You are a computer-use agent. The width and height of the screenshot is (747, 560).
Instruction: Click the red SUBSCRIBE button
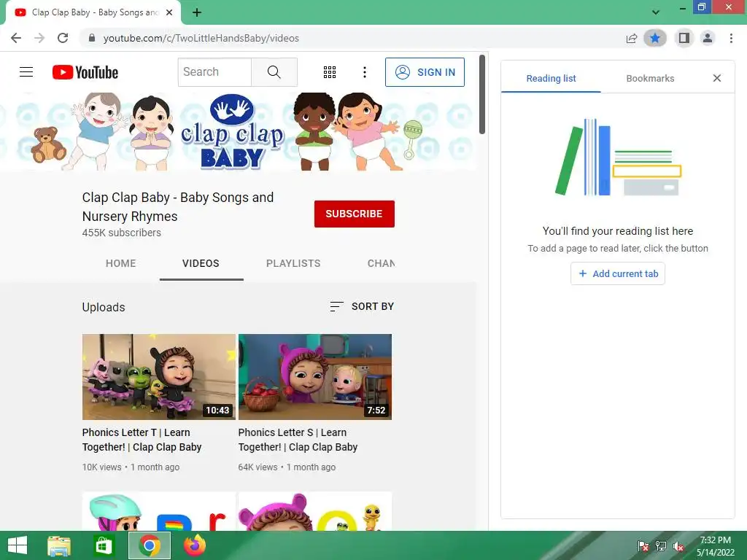point(354,214)
